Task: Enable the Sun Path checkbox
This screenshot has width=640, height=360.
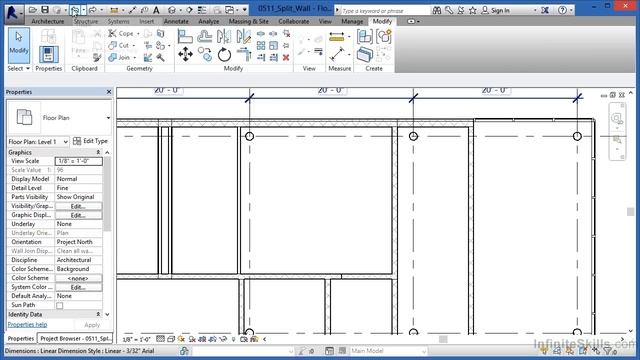Action: pos(60,305)
